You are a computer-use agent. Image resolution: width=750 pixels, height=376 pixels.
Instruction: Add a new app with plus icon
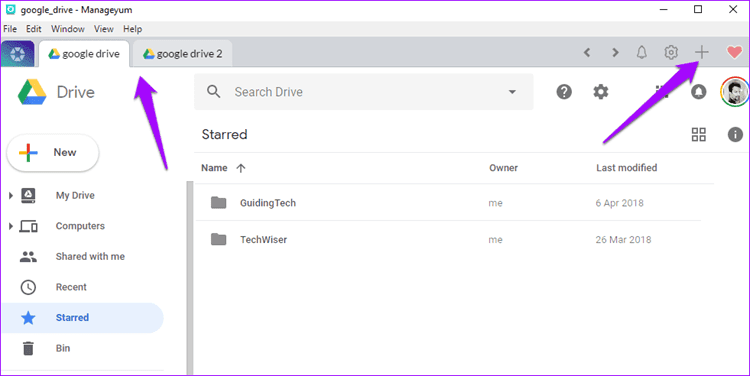click(x=702, y=52)
